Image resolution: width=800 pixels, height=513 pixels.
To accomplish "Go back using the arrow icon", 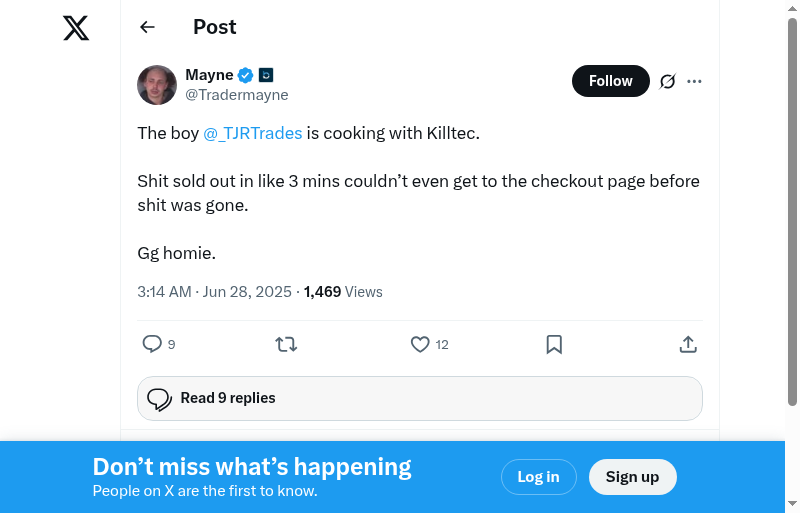I will 148,27.
